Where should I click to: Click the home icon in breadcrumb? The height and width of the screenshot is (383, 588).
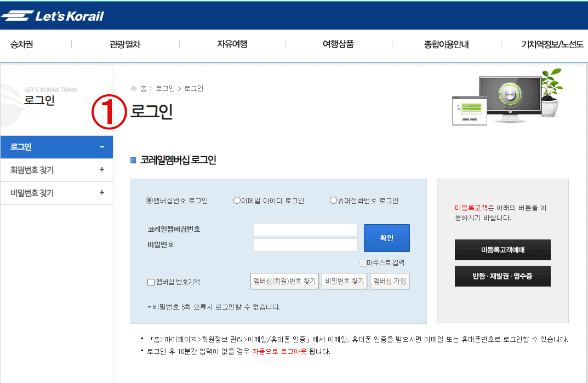coord(134,88)
